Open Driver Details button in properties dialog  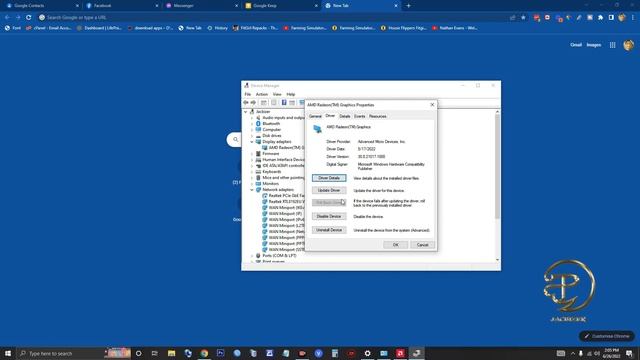tap(329, 178)
